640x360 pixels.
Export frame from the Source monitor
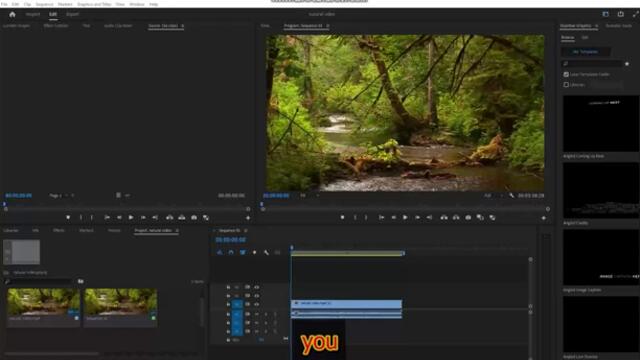click(x=194, y=218)
